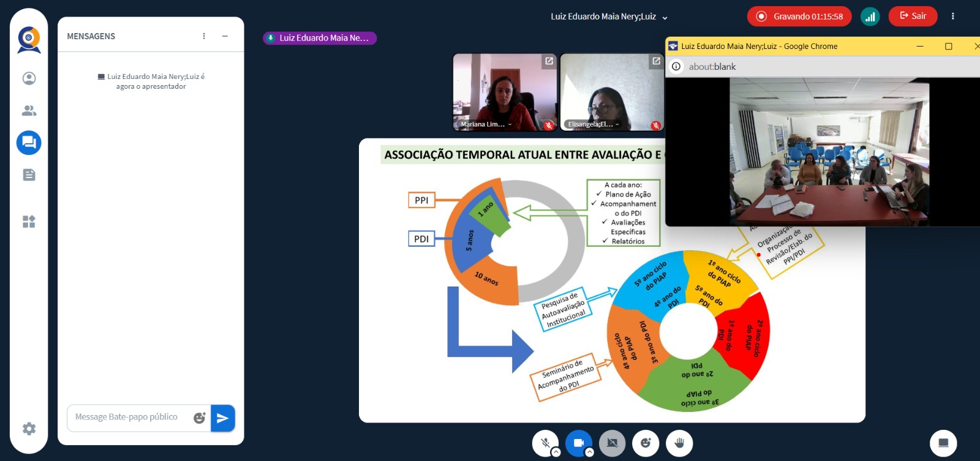Expand audio device options chevron
This screenshot has height=461, width=980.
556,452
